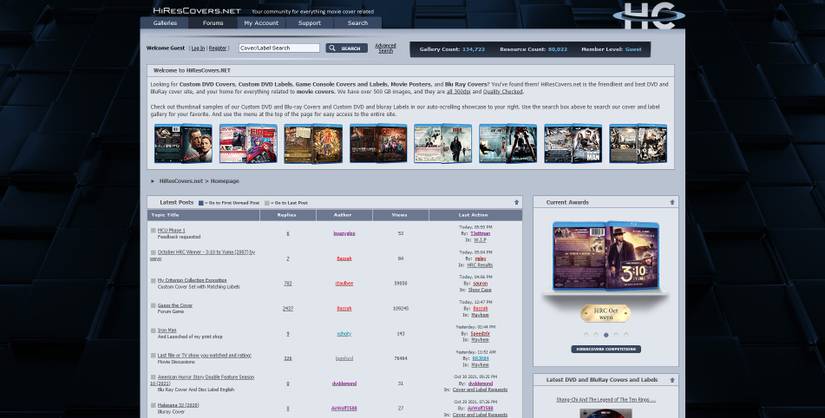The height and width of the screenshot is (418, 825).
Task: Open the Search menu tab
Action: click(x=358, y=23)
